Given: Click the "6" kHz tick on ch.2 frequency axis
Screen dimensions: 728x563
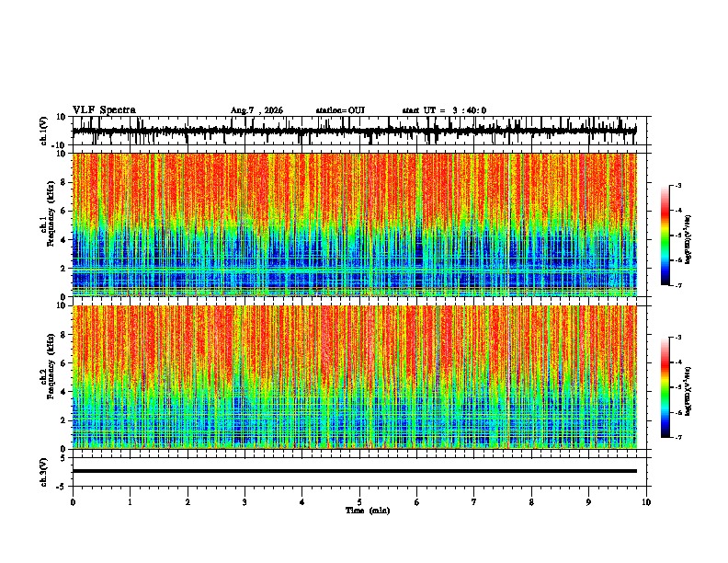Looking at the screenshot, I should pyautogui.click(x=63, y=363).
